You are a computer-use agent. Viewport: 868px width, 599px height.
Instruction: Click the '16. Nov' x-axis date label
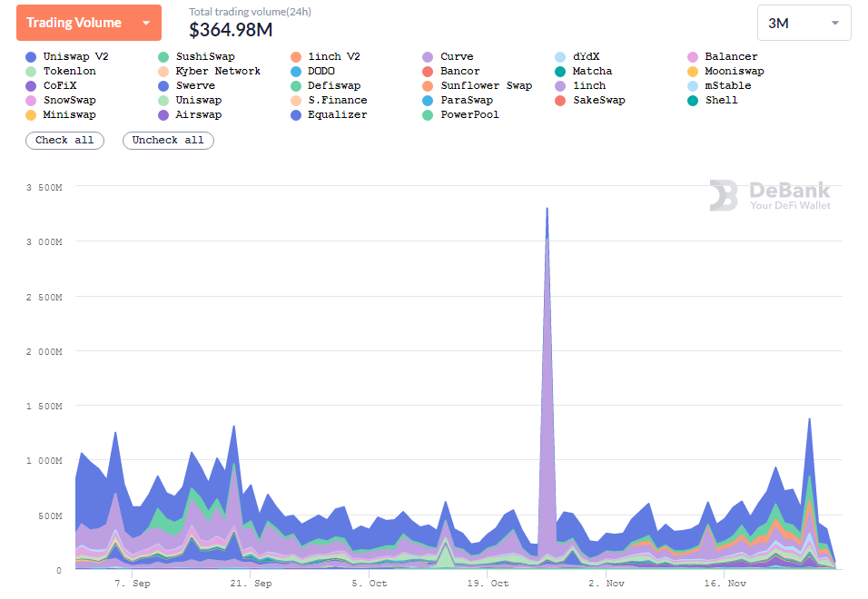click(x=725, y=583)
